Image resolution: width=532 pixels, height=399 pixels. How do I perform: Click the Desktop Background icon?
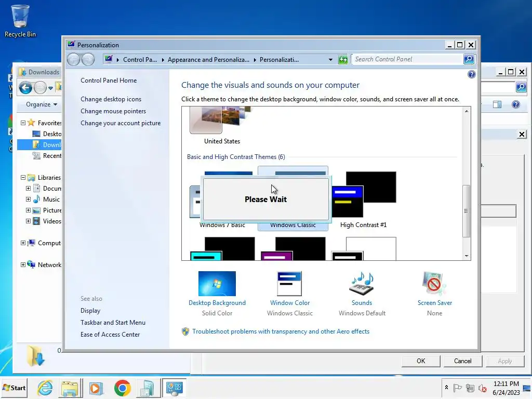(217, 284)
